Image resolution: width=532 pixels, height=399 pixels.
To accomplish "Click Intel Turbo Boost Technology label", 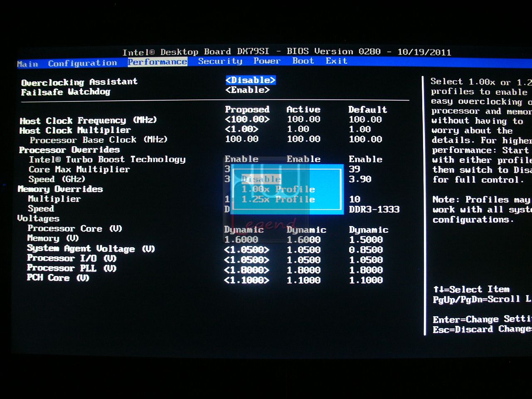I will (x=107, y=160).
